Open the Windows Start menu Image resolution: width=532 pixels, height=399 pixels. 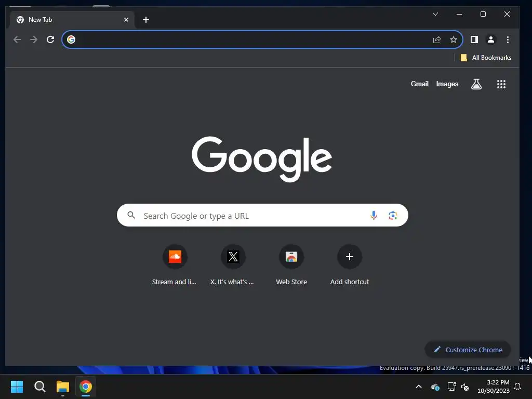pyautogui.click(x=17, y=387)
